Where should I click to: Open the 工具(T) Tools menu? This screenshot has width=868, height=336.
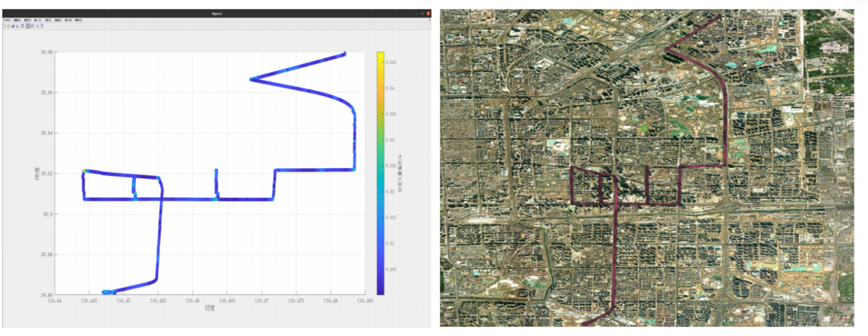[x=48, y=20]
